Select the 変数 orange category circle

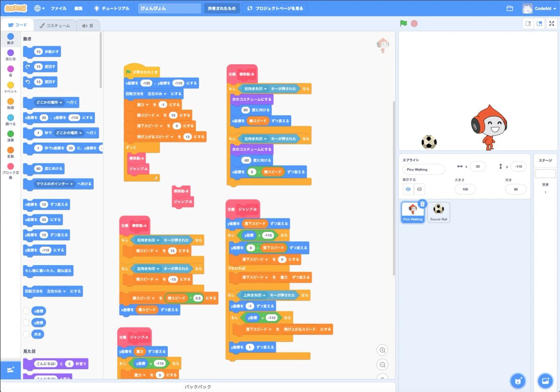click(10, 150)
